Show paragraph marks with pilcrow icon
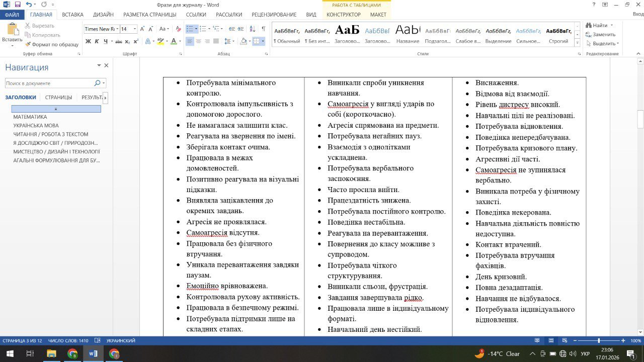 pos(263,29)
